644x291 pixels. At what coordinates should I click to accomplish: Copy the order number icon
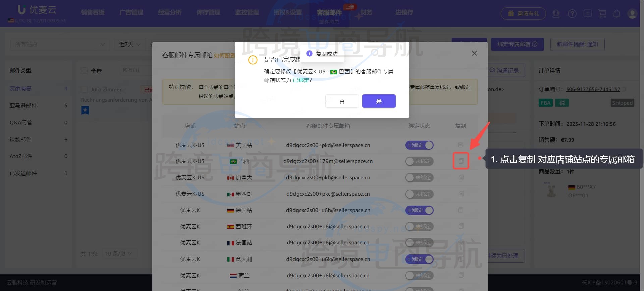pyautogui.click(x=624, y=89)
